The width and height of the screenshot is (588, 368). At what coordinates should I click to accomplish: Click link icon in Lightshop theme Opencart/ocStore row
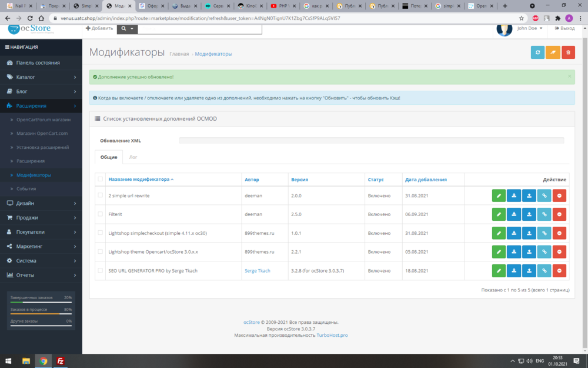[544, 252]
